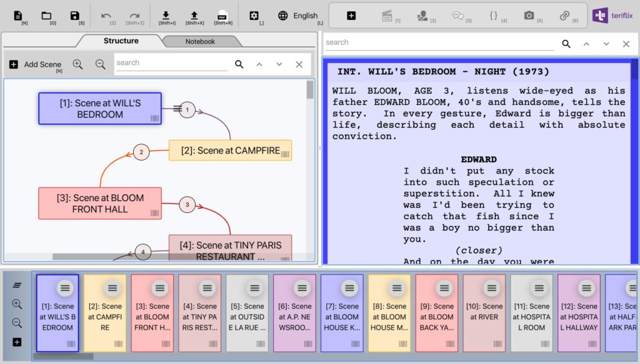Apply shot format with the camera icon
The height and width of the screenshot is (364, 640).
(529, 16)
